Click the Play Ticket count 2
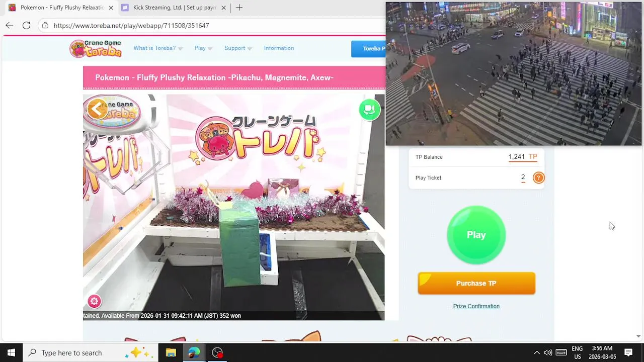This screenshot has width=644, height=362. tap(523, 177)
